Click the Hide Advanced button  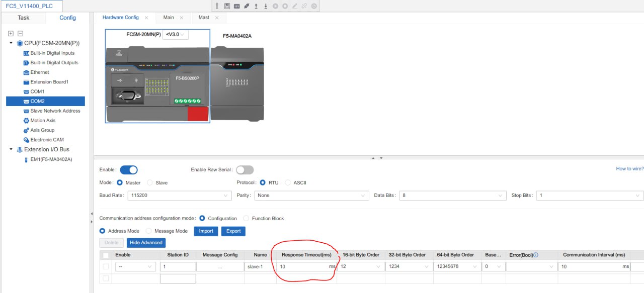[146, 243]
